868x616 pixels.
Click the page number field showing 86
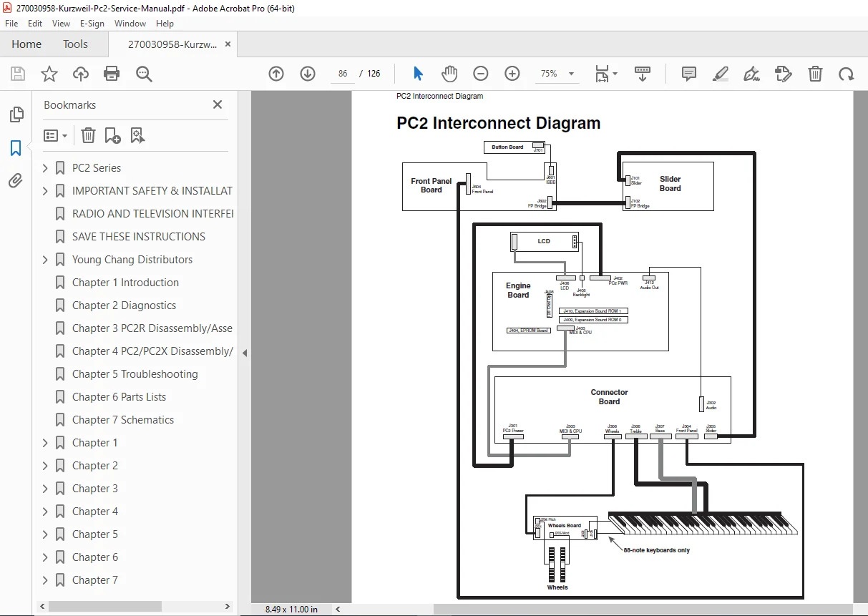(343, 74)
